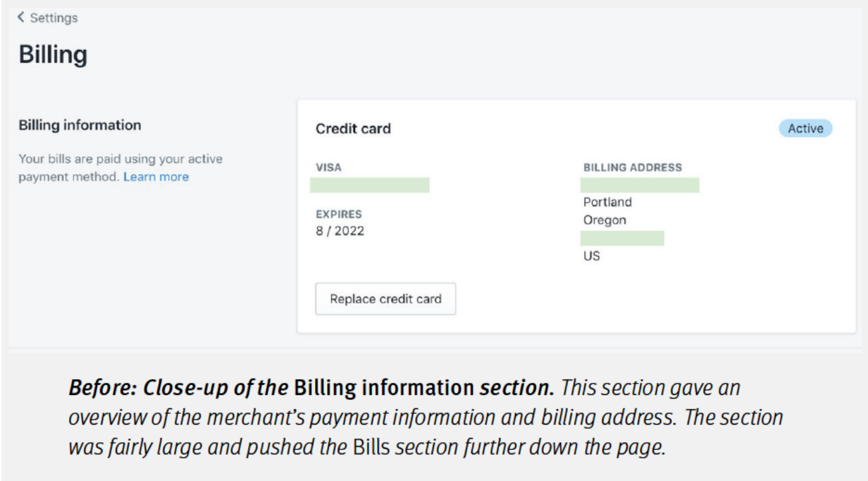
Task: Click the Billing information section title
Action: (x=80, y=125)
